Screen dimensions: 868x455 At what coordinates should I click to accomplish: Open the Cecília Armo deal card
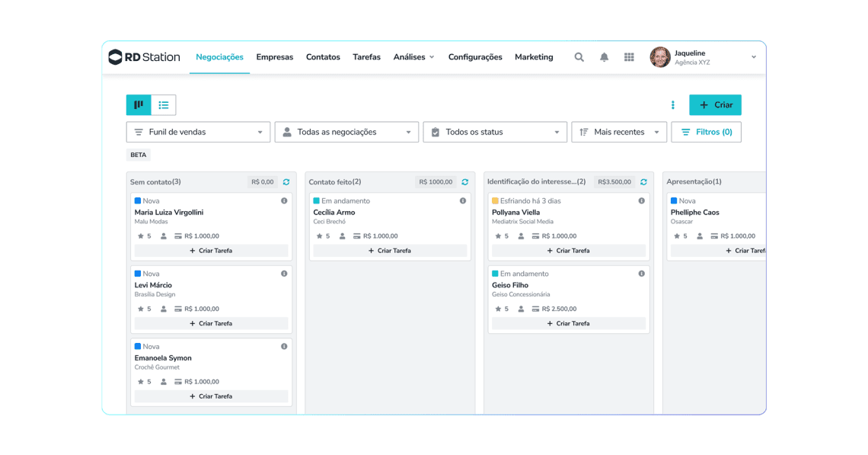coord(334,213)
